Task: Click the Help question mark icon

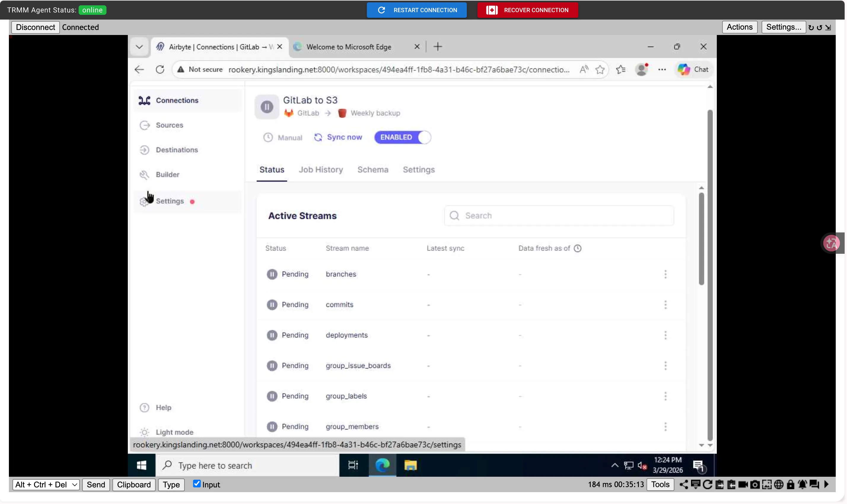Action: (x=144, y=407)
